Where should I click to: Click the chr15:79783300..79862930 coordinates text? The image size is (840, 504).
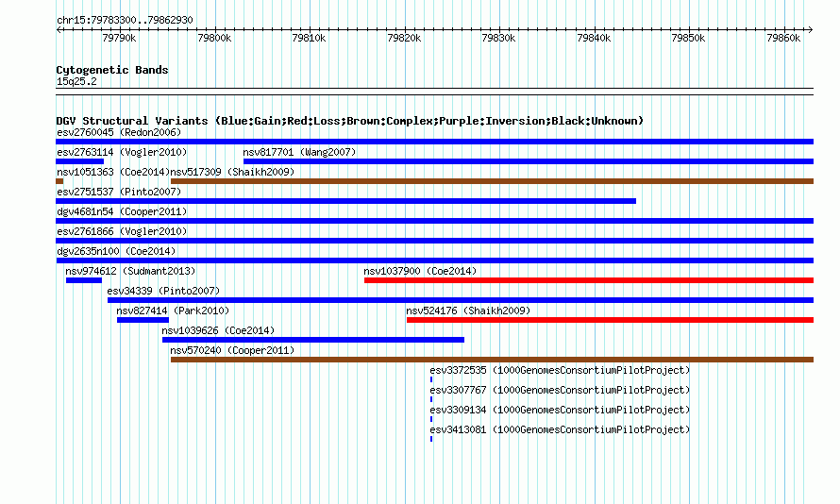[x=125, y=20]
